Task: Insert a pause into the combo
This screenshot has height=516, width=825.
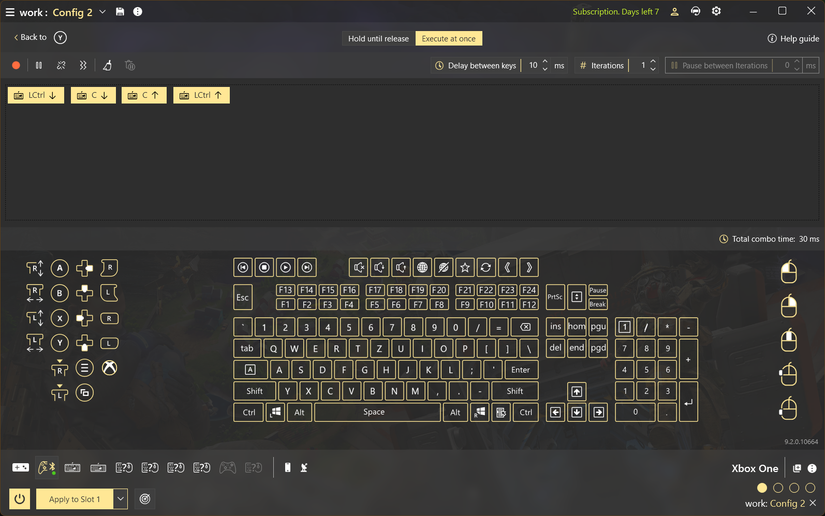Action: (x=38, y=65)
